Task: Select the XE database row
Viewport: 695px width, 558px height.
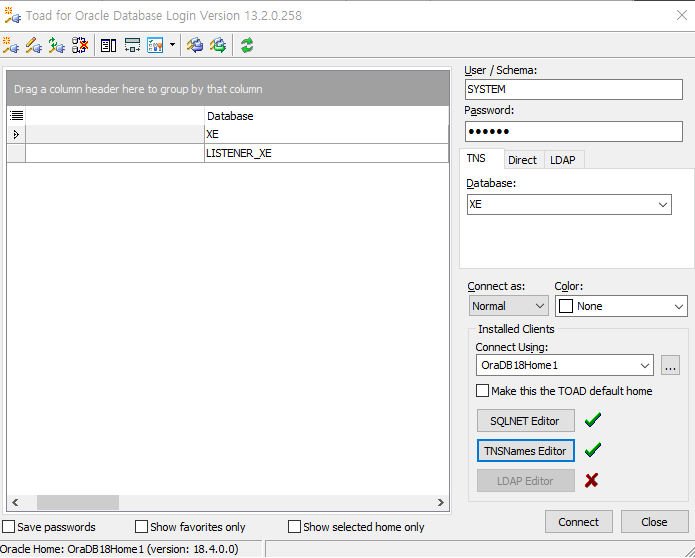Action: pyautogui.click(x=228, y=134)
